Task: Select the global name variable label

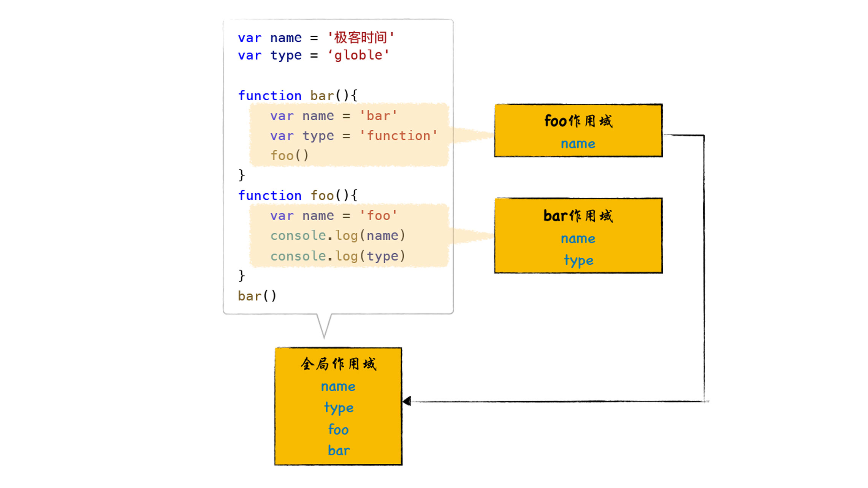Action: point(338,387)
